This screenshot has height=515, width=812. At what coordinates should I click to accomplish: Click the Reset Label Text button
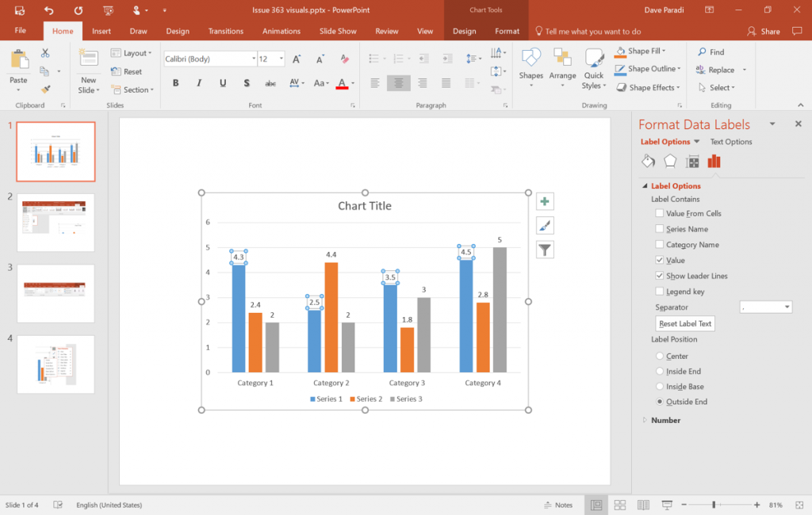tap(686, 323)
